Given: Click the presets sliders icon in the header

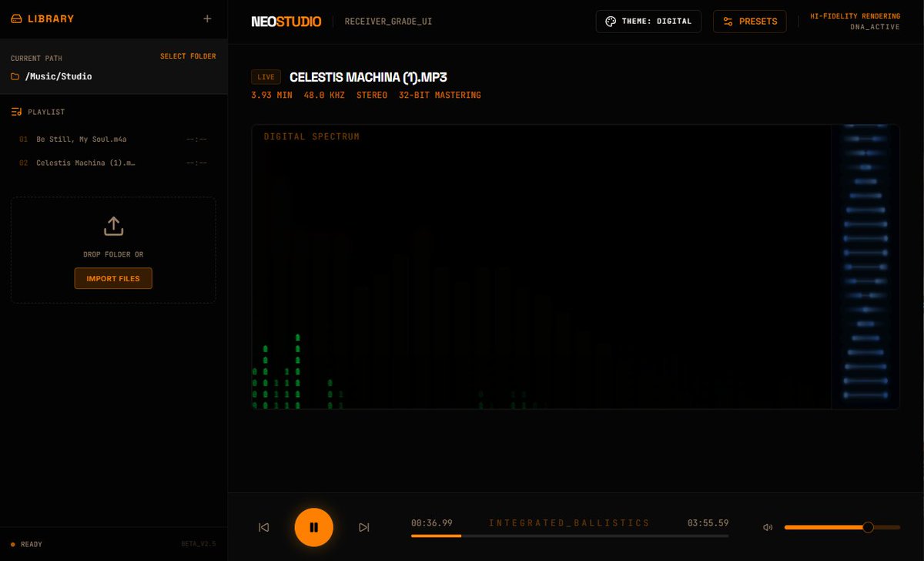Looking at the screenshot, I should pyautogui.click(x=727, y=21).
